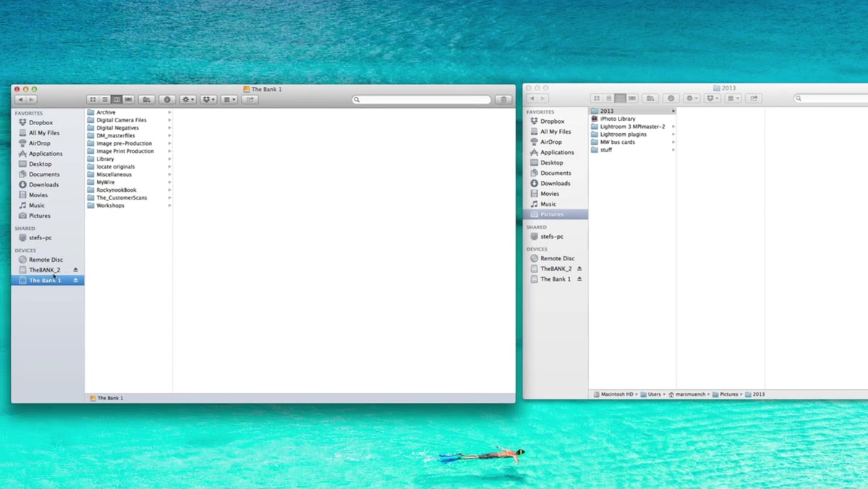Click marcmuench in the 2013 path bar
Image resolution: width=868 pixels, height=489 pixels.
click(688, 395)
